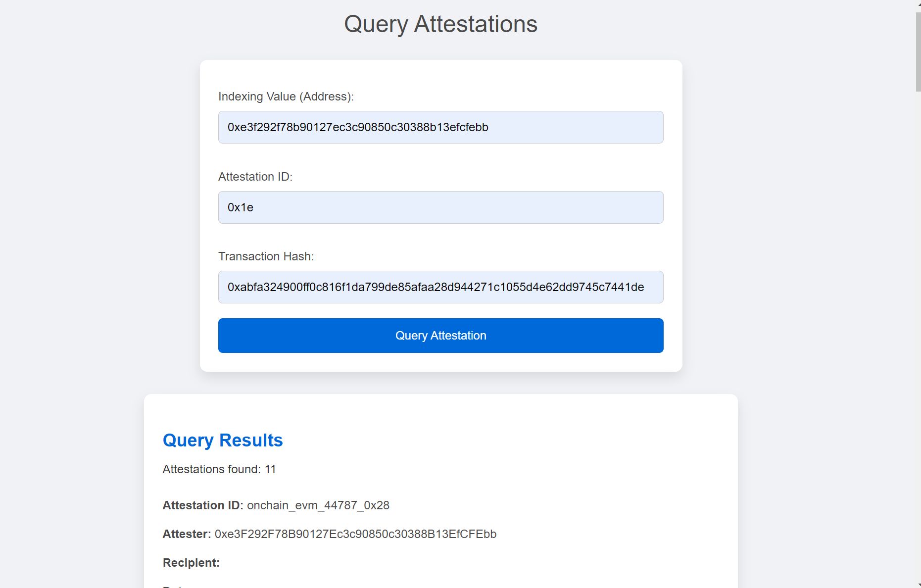This screenshot has height=588, width=921.
Task: Click the Query Attestations page title
Action: pyautogui.click(x=440, y=24)
